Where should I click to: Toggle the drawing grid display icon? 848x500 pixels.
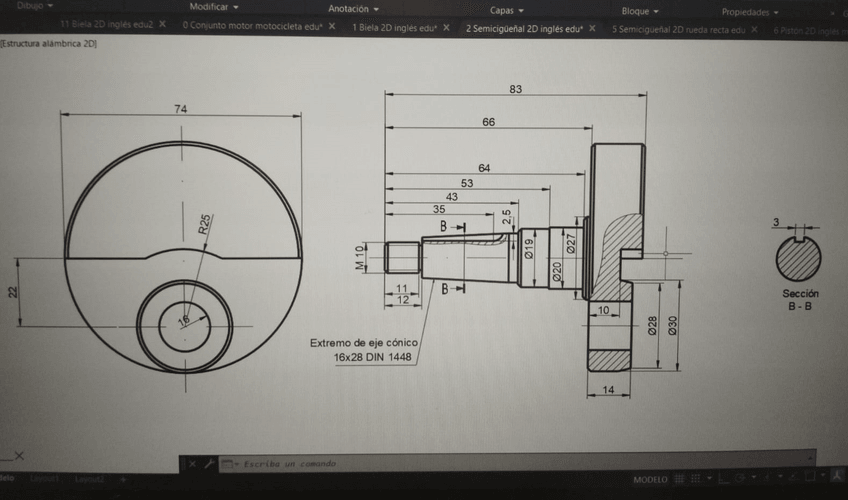tap(679, 479)
